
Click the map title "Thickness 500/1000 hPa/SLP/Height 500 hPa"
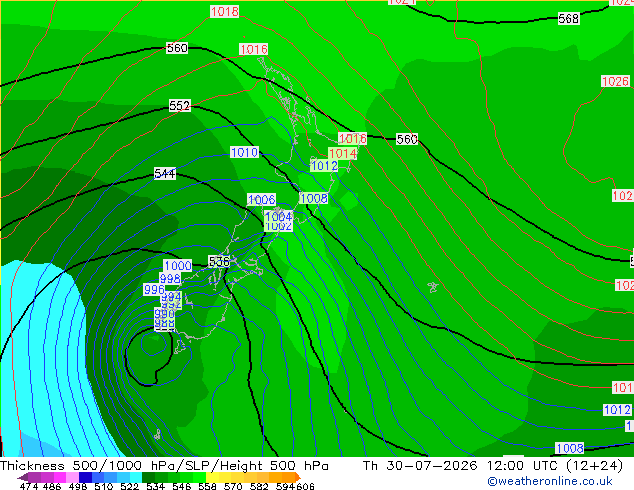pos(164,466)
